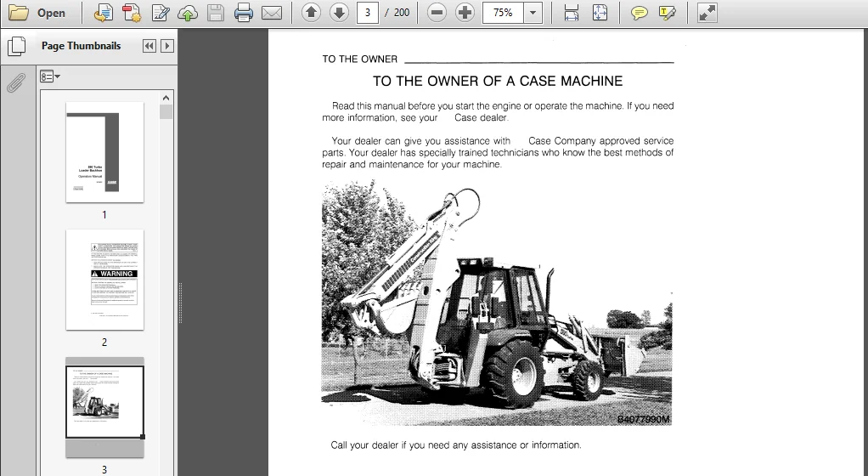The width and height of the screenshot is (868, 476).
Task: Click the Upload to cloud icon
Action: pyautogui.click(x=188, y=13)
